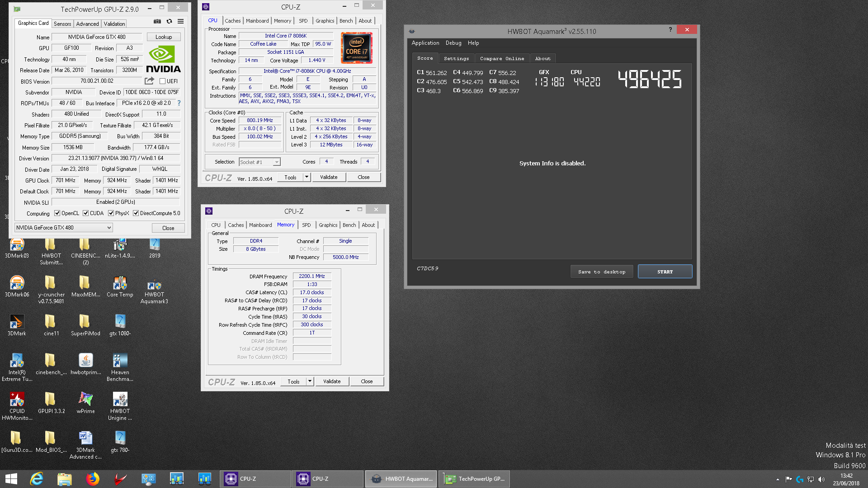Screen dimensions: 868x488
Task: Switch to TechPowerUp GPU-Z taskbar item
Action: click(474, 479)
